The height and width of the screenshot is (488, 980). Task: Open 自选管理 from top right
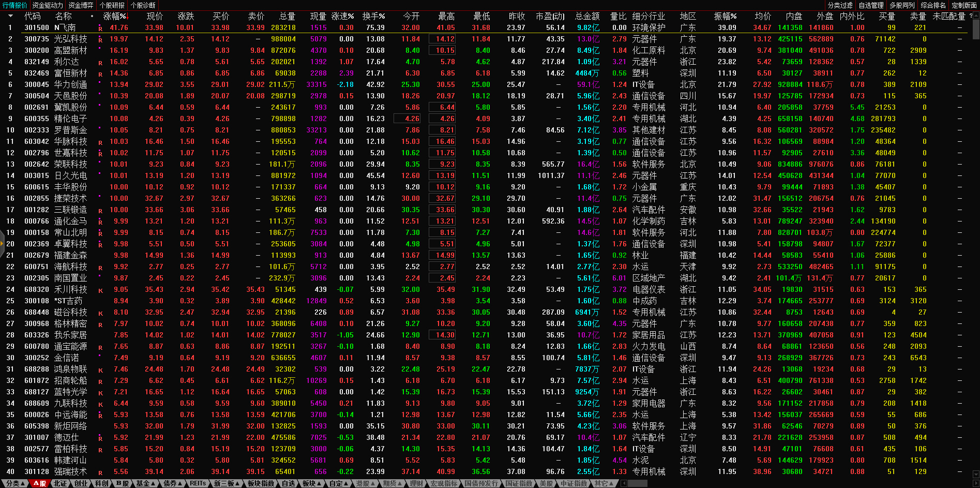click(871, 5)
